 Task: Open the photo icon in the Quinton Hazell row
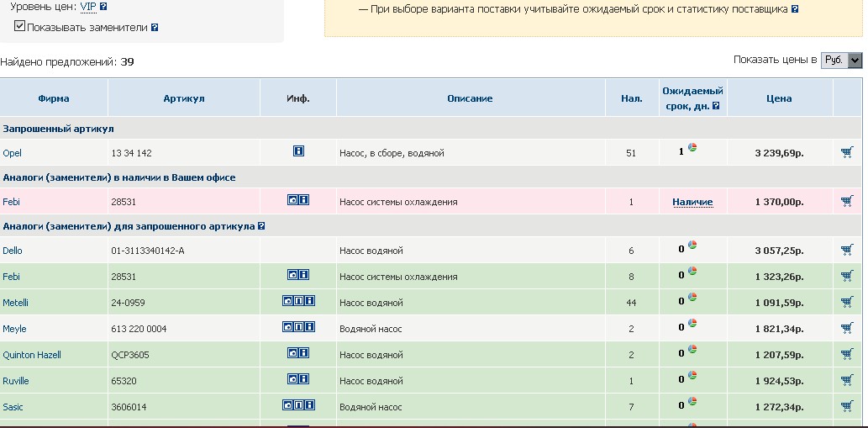click(293, 352)
